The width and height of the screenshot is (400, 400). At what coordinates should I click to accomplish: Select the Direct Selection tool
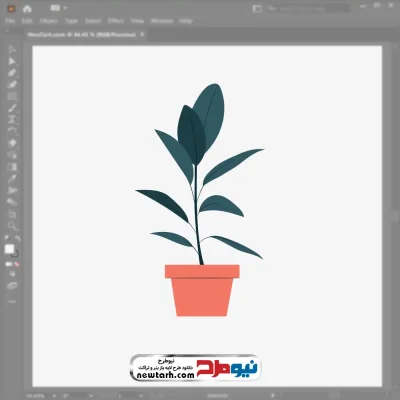[12, 61]
